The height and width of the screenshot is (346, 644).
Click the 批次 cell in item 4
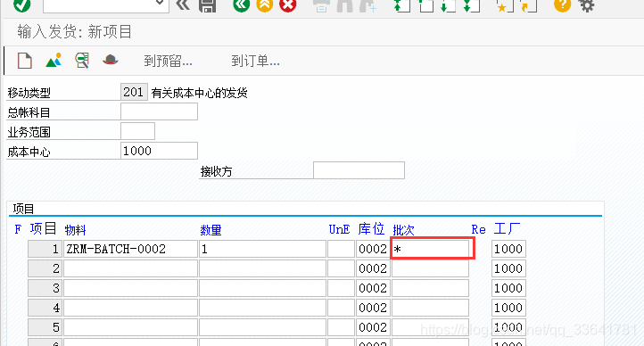point(430,308)
